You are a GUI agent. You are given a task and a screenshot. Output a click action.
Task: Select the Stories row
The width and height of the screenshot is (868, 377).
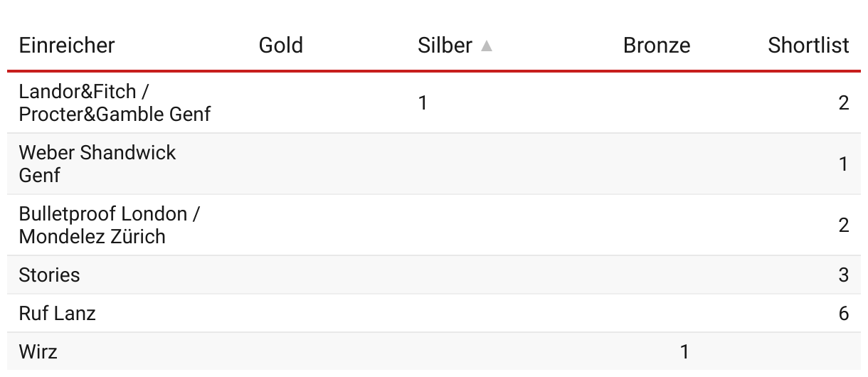pos(49,275)
